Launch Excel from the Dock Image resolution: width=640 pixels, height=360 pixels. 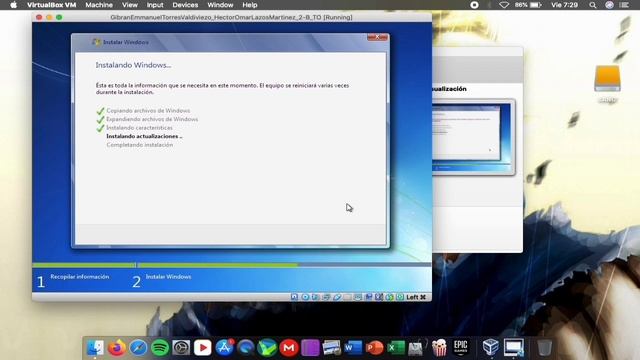[x=396, y=348]
